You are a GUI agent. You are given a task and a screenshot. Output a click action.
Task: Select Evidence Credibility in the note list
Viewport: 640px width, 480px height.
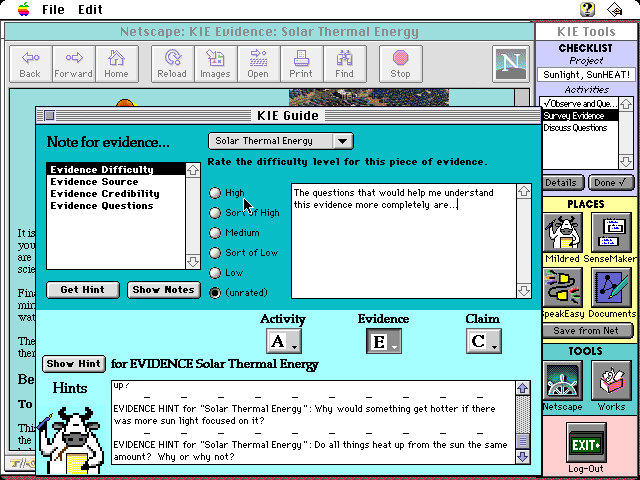116,193
